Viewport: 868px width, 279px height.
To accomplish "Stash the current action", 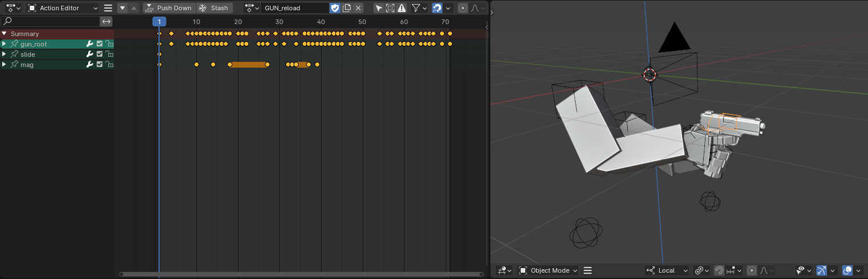I will coord(214,8).
